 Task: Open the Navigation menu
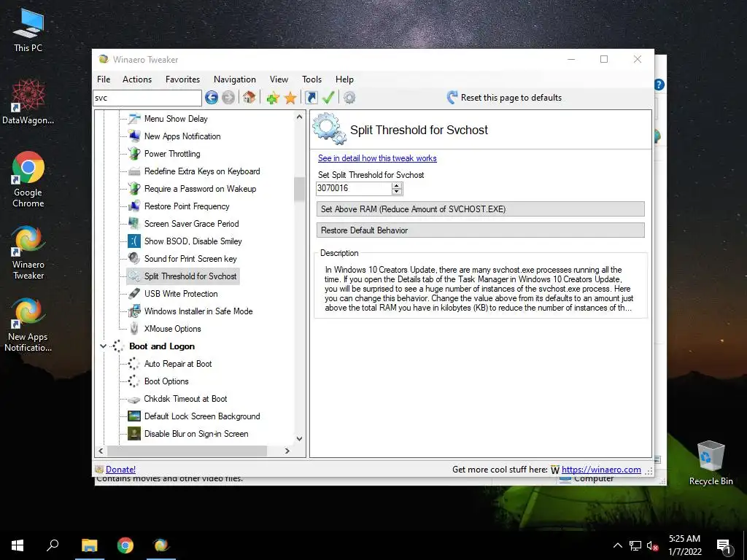pos(234,79)
